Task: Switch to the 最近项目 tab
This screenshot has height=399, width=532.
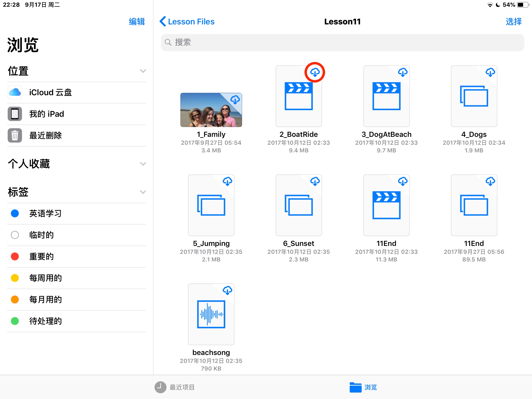Action: pyautogui.click(x=175, y=387)
